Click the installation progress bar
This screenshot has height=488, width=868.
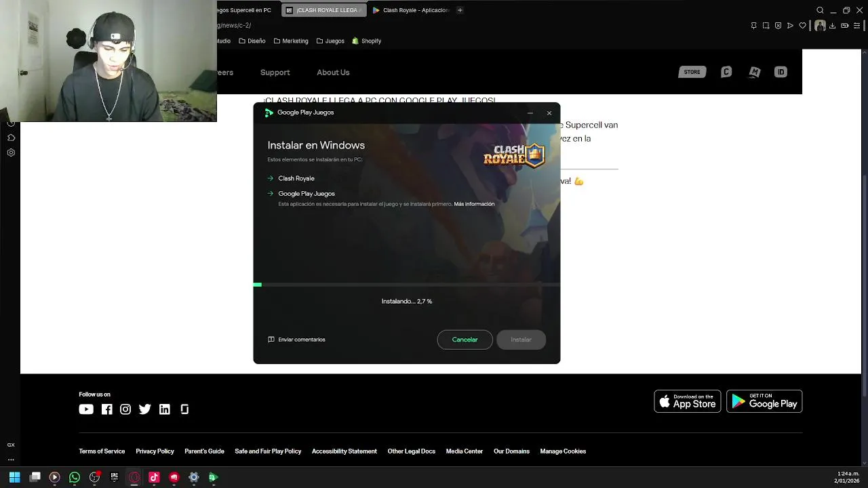coord(407,285)
